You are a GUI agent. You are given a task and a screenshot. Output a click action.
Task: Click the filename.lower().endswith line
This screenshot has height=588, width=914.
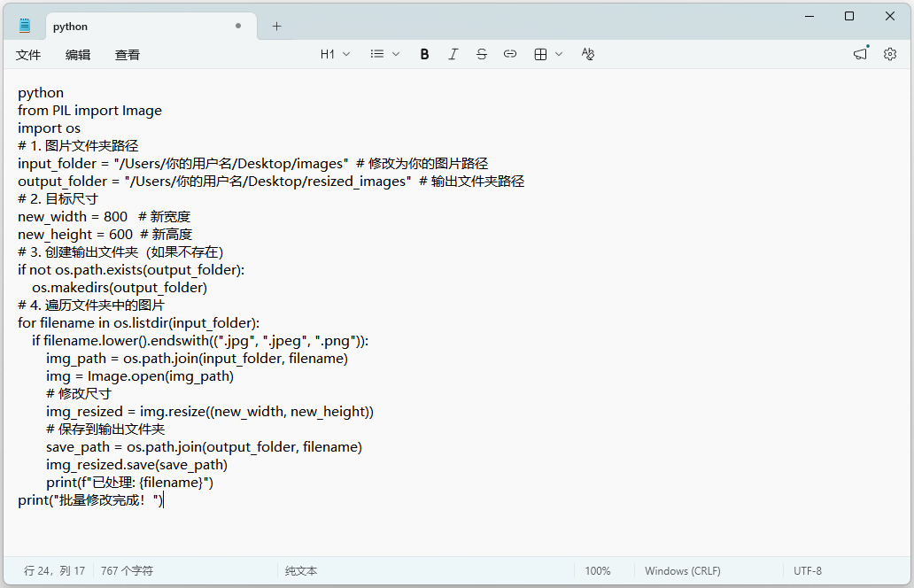(x=200, y=341)
